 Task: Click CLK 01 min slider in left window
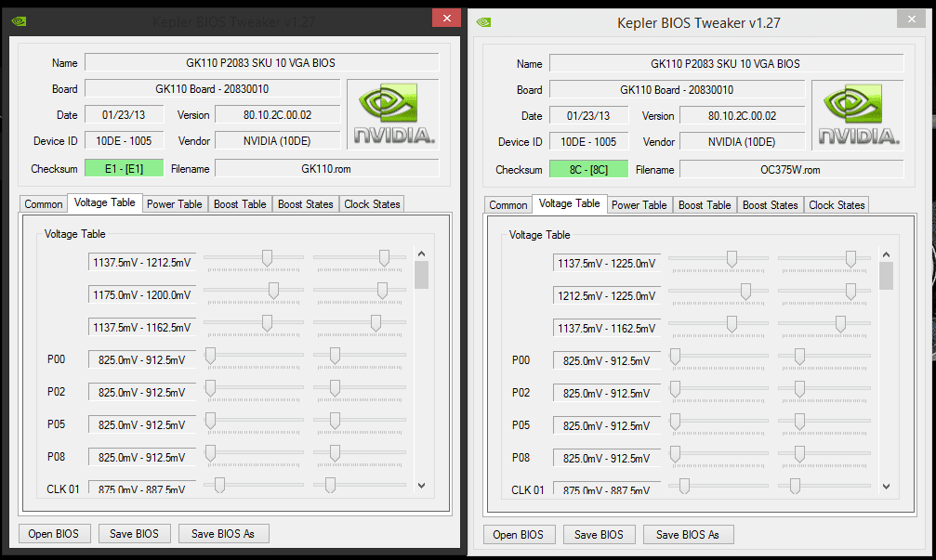pos(219,485)
